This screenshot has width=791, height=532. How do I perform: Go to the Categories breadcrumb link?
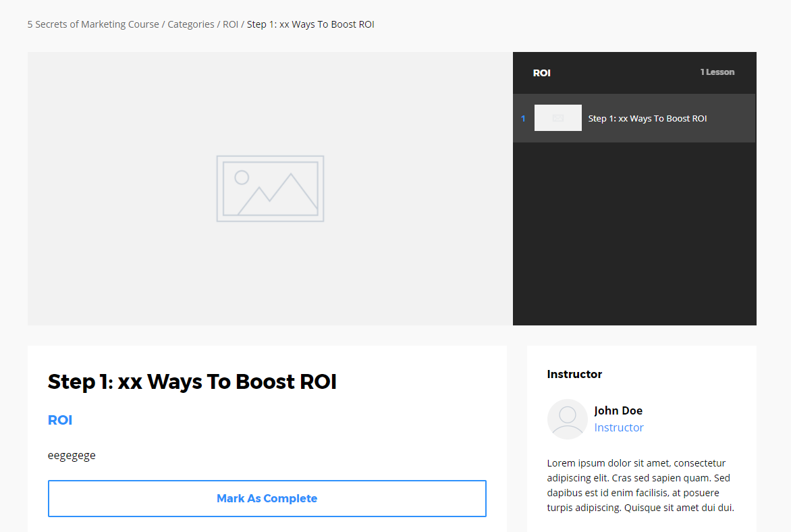click(191, 24)
